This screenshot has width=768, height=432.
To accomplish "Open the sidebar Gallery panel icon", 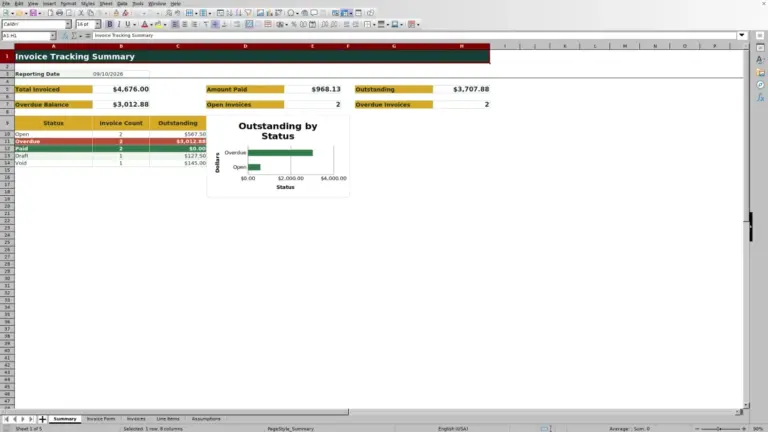I will tap(760, 72).
